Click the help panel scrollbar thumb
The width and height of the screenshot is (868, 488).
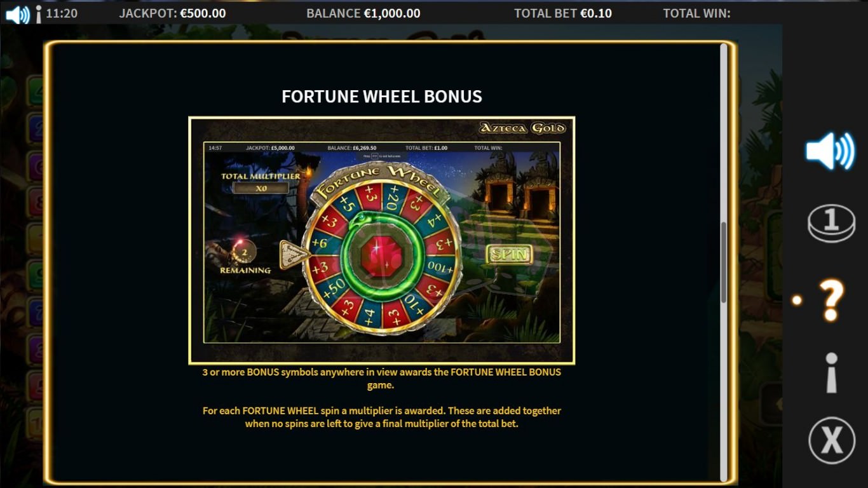pos(724,262)
